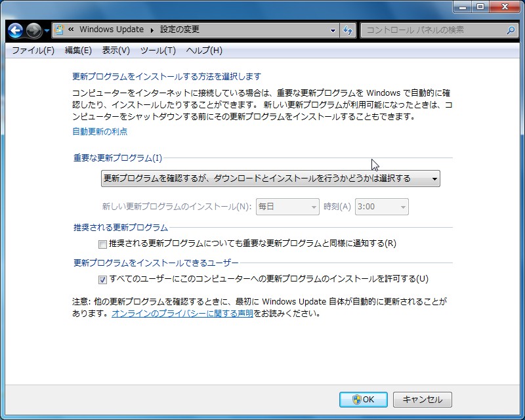Screen dimensions: 525x420
Task: Expand the address bar history dropdown
Action: tap(333, 30)
